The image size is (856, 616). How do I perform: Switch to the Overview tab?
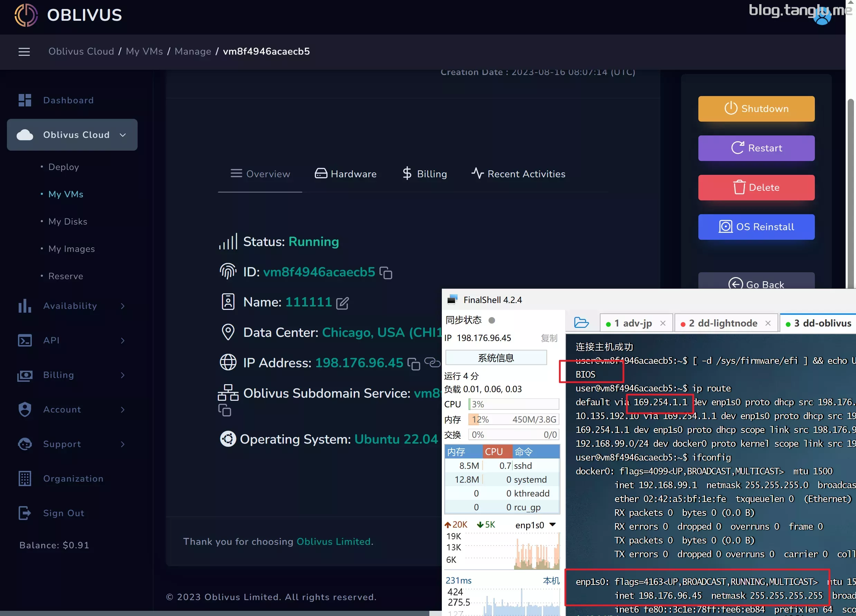260,174
